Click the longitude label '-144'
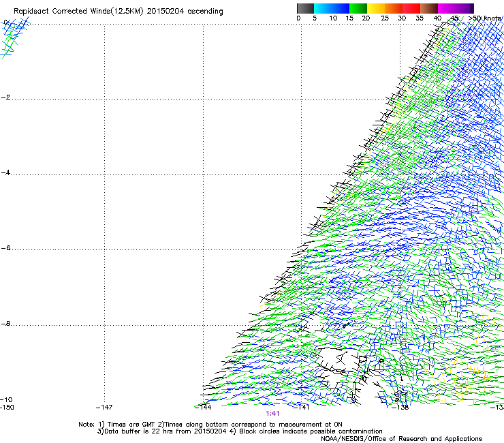The height and width of the screenshot is (443, 504). click(x=203, y=408)
